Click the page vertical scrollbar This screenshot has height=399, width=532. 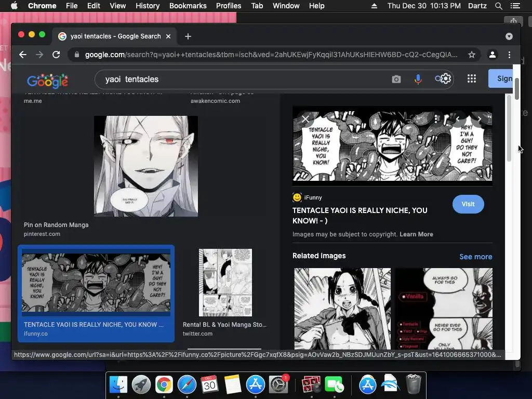(x=517, y=89)
